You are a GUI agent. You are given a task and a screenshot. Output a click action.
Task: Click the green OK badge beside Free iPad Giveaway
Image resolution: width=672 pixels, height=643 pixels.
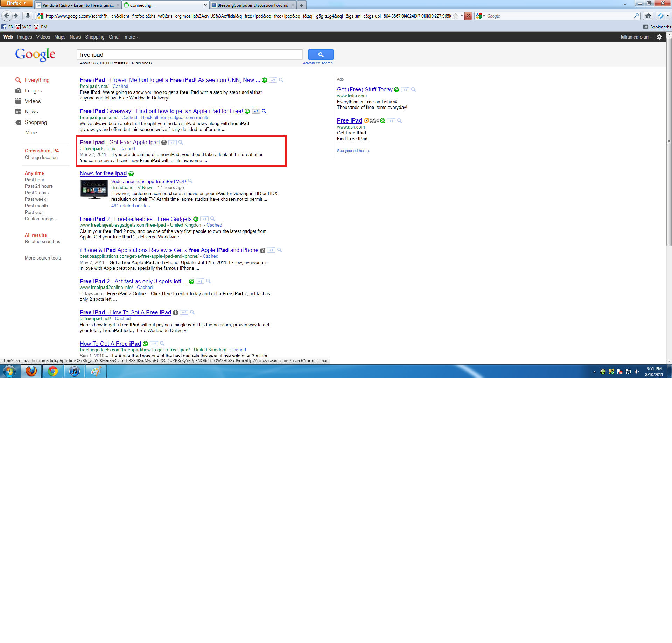pos(247,111)
